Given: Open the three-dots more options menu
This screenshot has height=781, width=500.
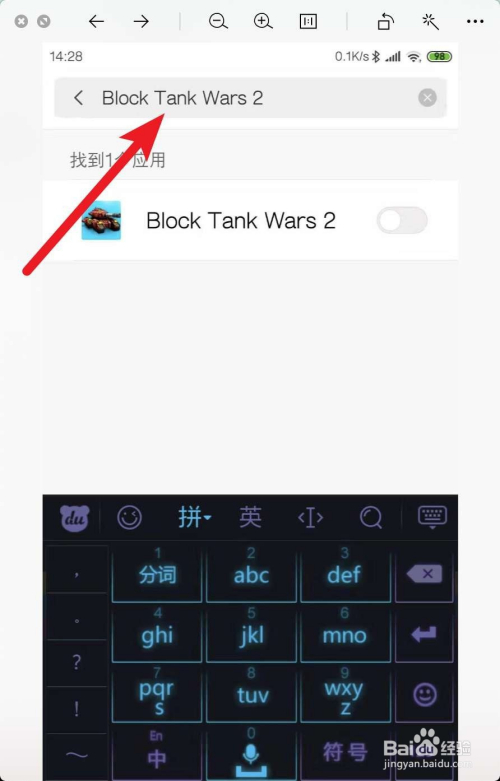Looking at the screenshot, I should (475, 21).
